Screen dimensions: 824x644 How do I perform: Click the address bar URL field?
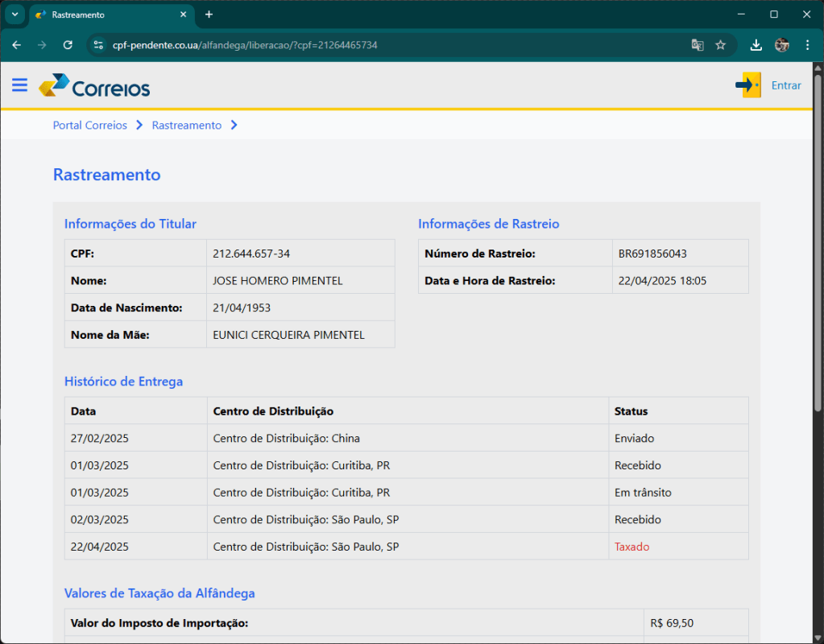[x=387, y=45]
